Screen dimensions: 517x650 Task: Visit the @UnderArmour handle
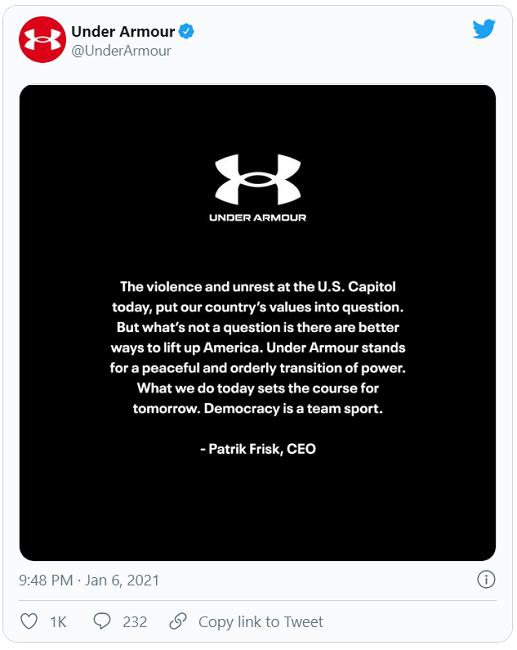click(121, 51)
